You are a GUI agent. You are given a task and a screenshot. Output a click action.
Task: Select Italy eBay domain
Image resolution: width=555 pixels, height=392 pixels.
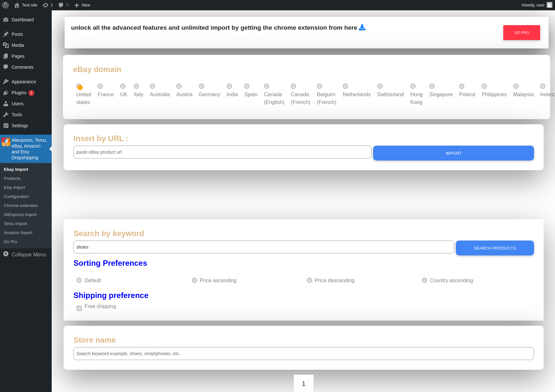tap(136, 86)
